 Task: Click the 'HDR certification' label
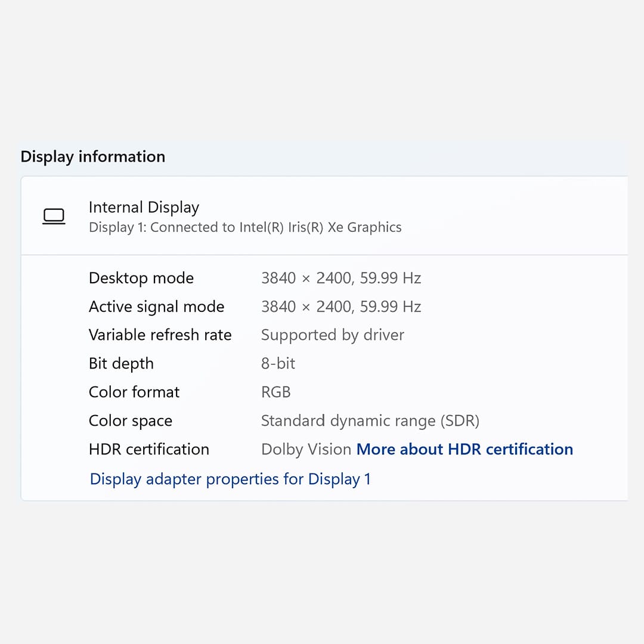[x=149, y=449]
